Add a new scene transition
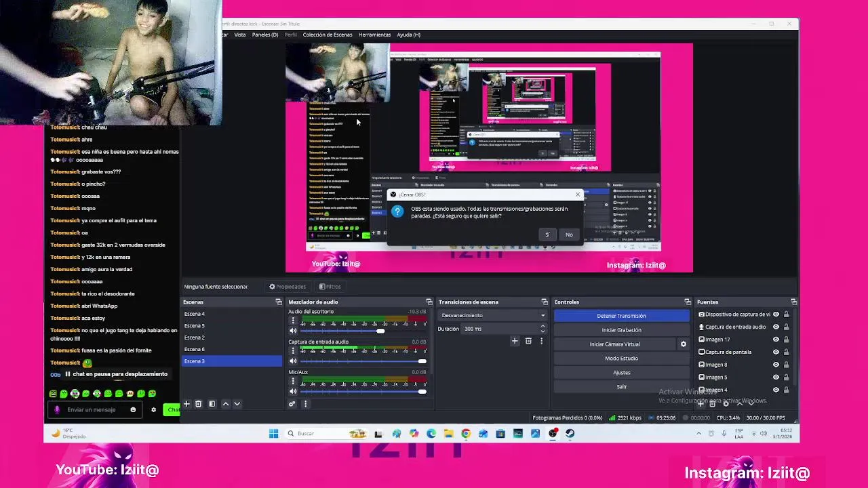The height and width of the screenshot is (488, 868). pos(515,341)
